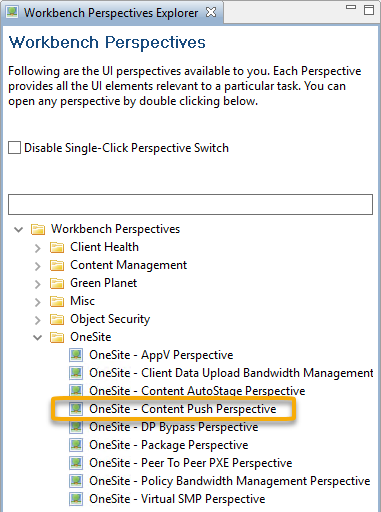Click the OneSite - AppV Perspective icon

tap(76, 355)
